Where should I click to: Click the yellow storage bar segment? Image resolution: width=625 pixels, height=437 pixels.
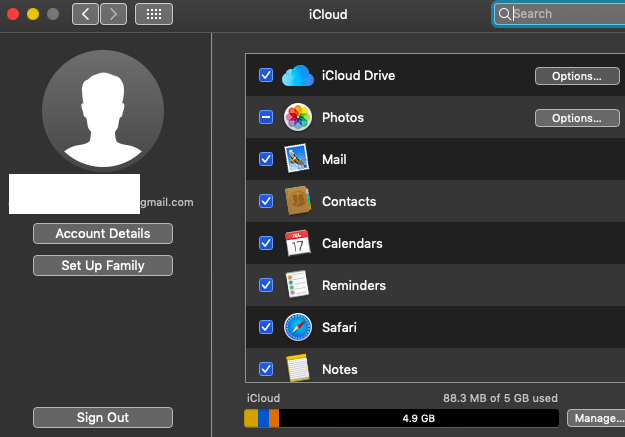pos(251,418)
